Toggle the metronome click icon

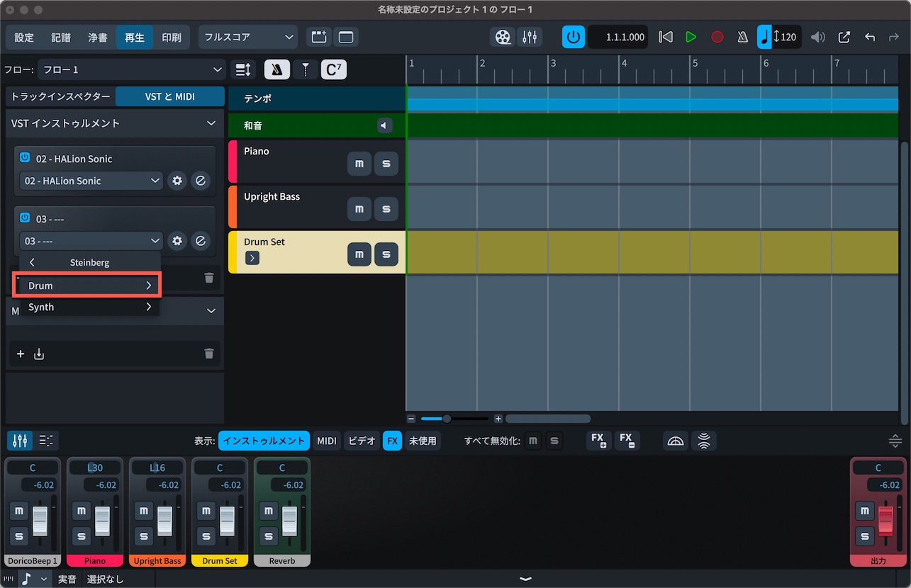[742, 37]
